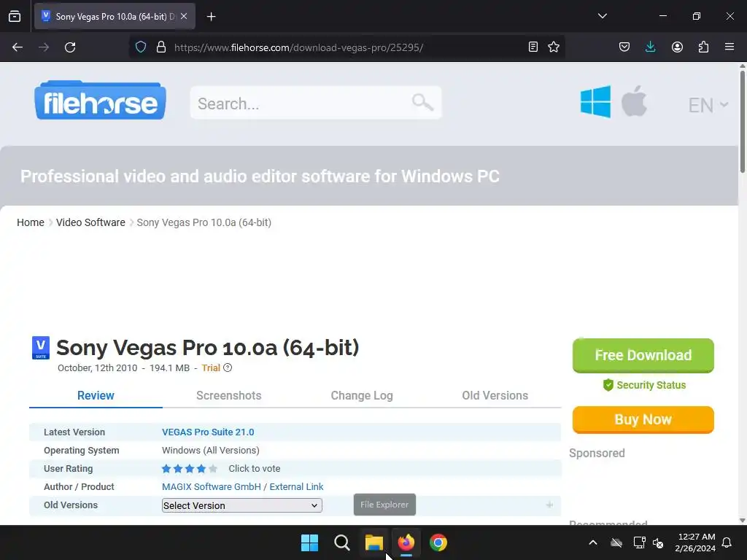Select the Windows platform icon
The height and width of the screenshot is (560, 747).
[x=595, y=101]
